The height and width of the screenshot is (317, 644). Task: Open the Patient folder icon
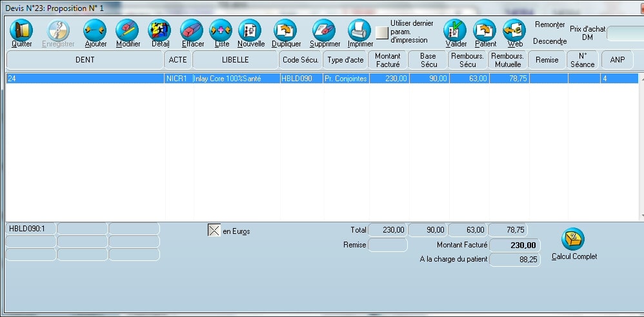point(485,30)
